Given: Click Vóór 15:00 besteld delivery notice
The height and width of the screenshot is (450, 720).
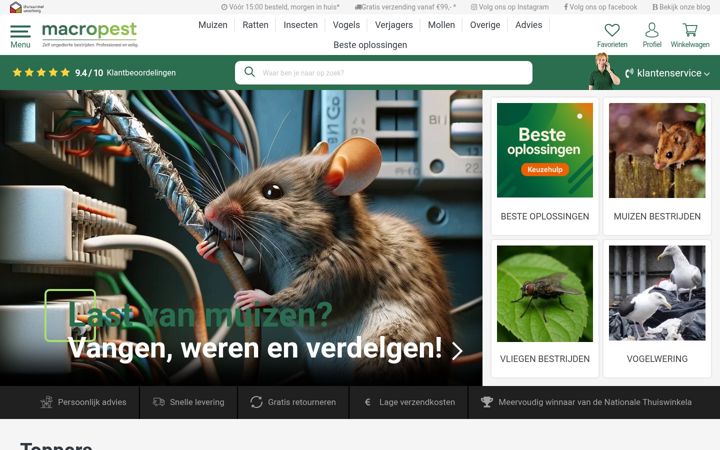Looking at the screenshot, I should [280, 7].
